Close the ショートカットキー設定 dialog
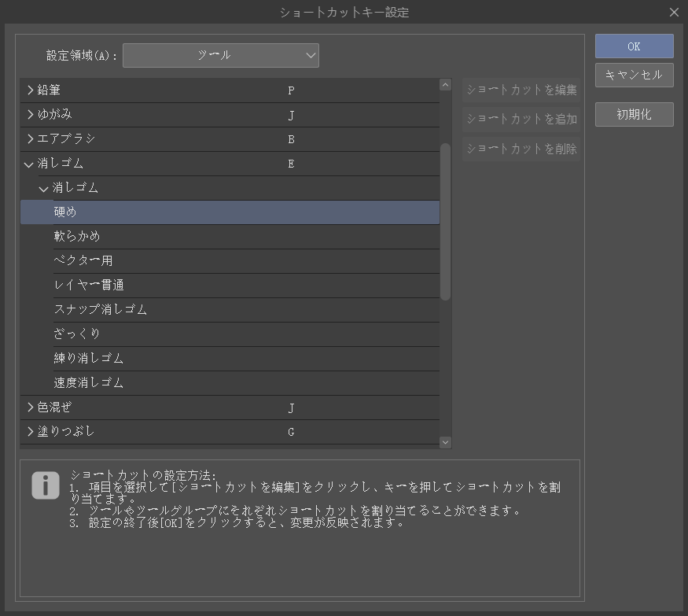 coord(674,13)
